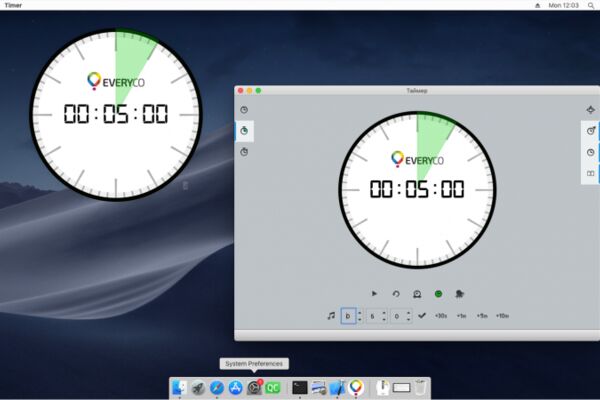Confirm the time with the checkmark button
600x400 pixels.
pyautogui.click(x=422, y=315)
